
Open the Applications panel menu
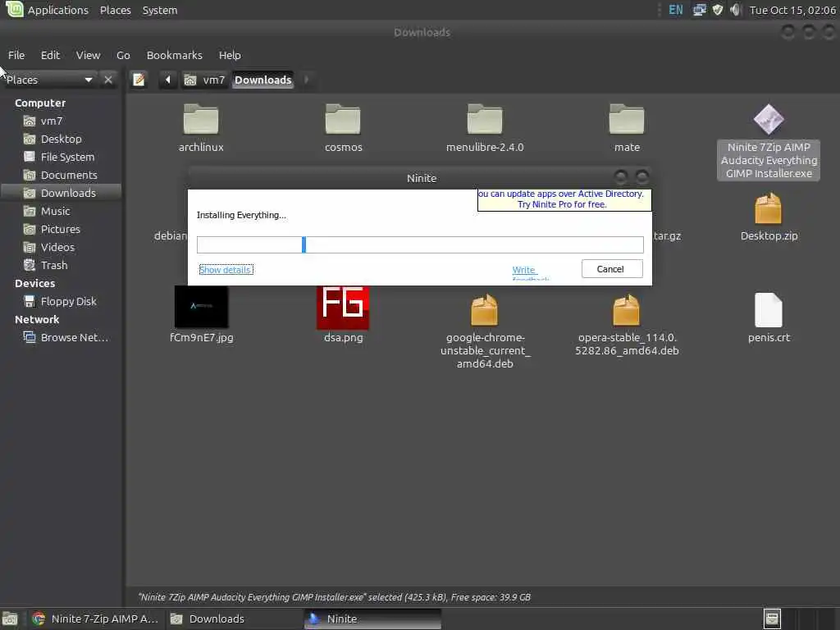(58, 10)
